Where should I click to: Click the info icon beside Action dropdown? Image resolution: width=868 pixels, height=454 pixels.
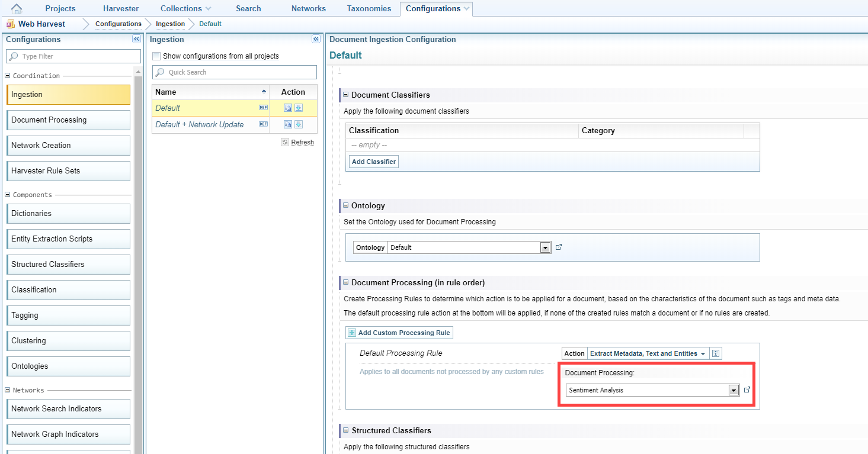(716, 353)
